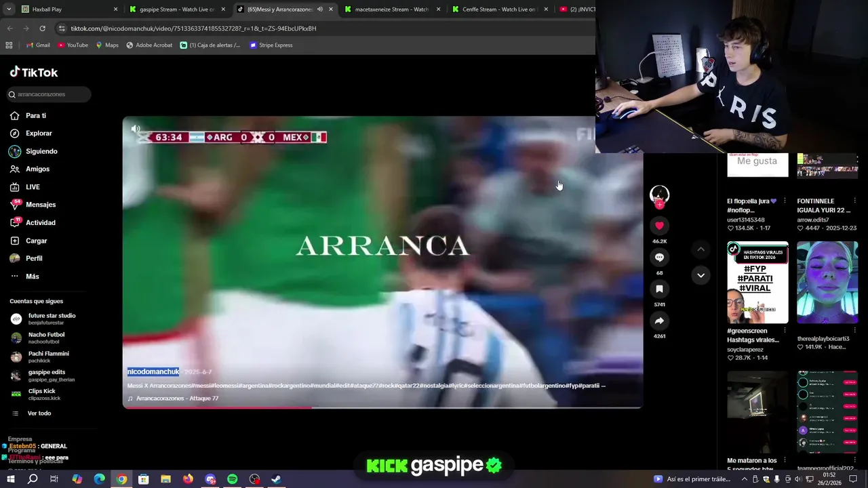Open #FYP #PARATI #VIRAL video thumbnail

coord(757,282)
